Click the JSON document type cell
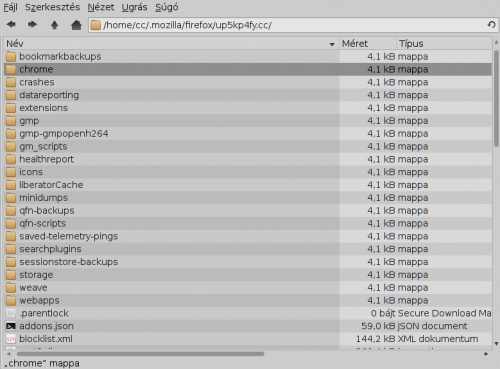 coord(432,326)
